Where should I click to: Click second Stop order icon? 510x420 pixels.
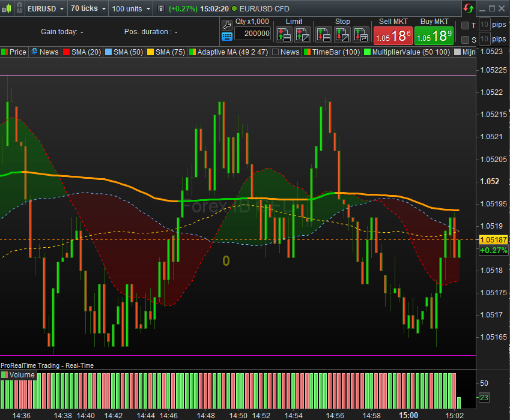[342, 35]
